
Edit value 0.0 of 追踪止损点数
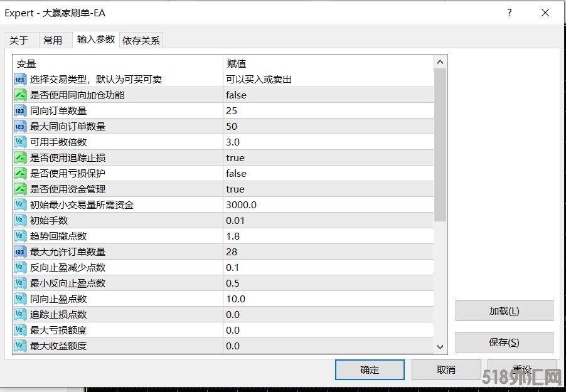click(x=328, y=314)
